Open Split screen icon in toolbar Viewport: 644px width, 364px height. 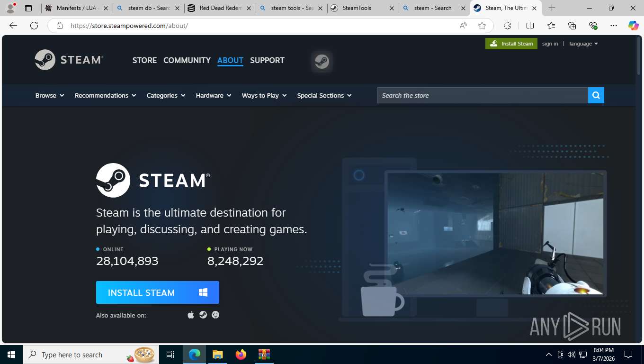[530, 26]
